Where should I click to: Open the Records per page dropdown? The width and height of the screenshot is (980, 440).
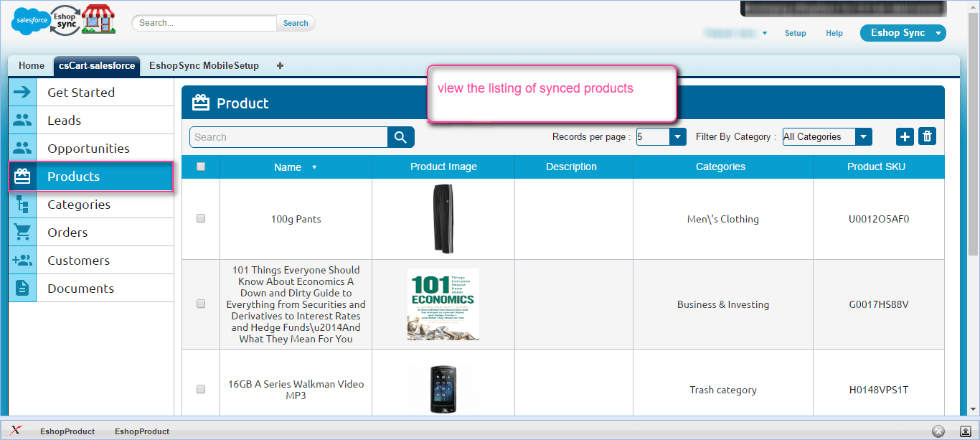point(677,136)
